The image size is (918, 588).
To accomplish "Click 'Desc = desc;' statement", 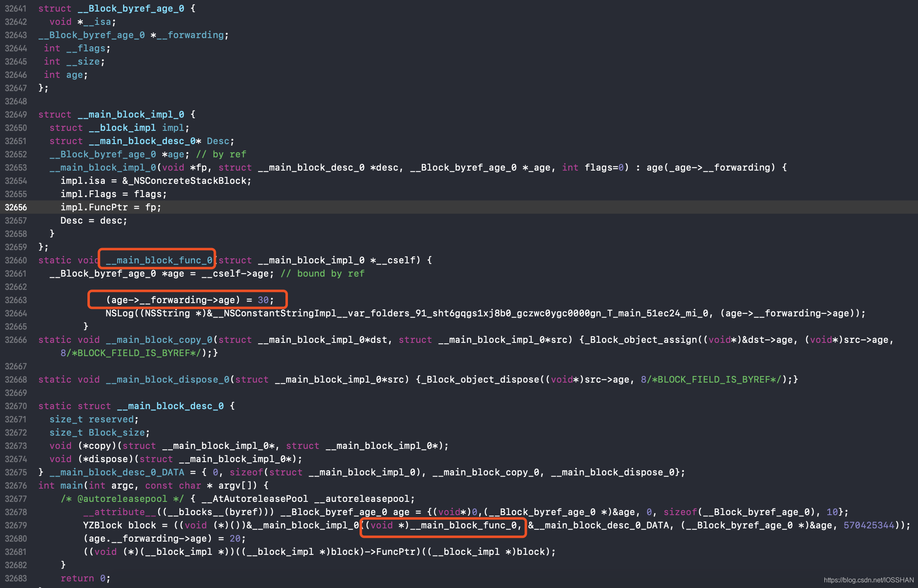I will 94,221.
